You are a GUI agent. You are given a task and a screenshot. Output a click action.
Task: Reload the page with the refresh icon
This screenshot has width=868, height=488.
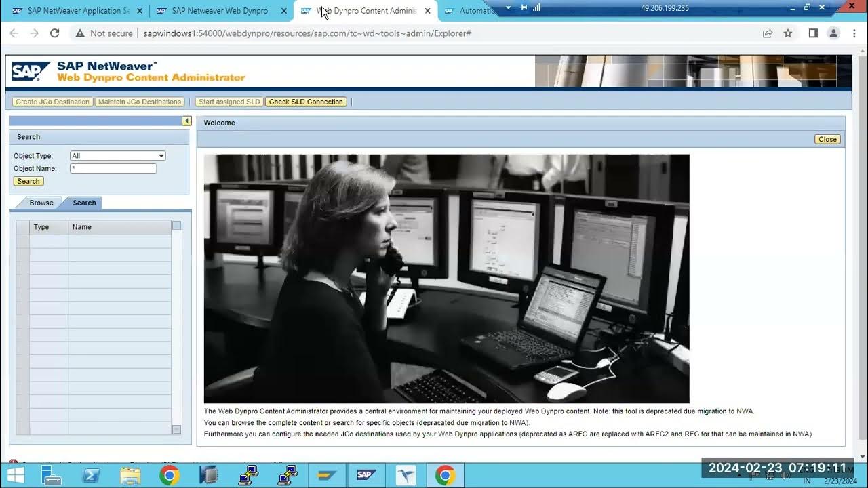55,33
